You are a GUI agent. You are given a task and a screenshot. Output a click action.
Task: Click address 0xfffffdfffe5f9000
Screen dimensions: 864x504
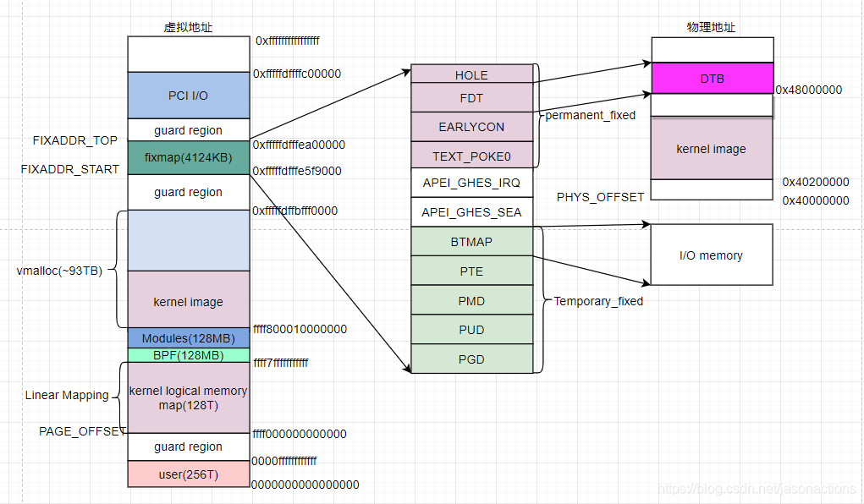point(297,171)
